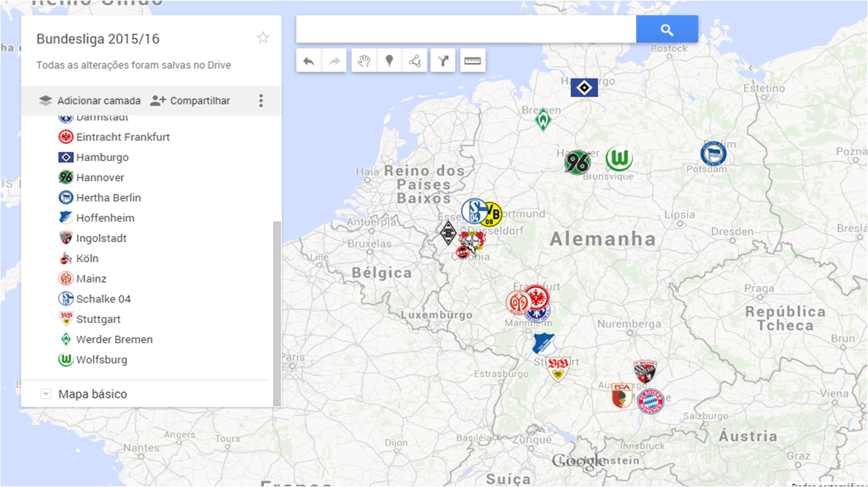This screenshot has width=868, height=487.
Task: Collapse the Mapa básico section
Action: (46, 393)
